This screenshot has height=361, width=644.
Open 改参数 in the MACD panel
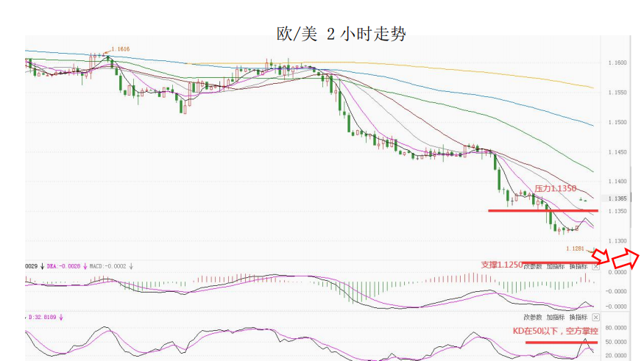point(532,266)
